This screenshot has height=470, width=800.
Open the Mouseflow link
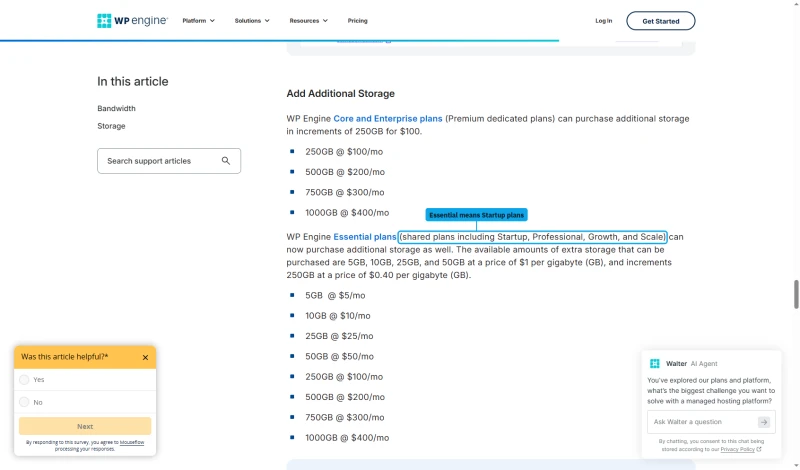click(x=132, y=442)
